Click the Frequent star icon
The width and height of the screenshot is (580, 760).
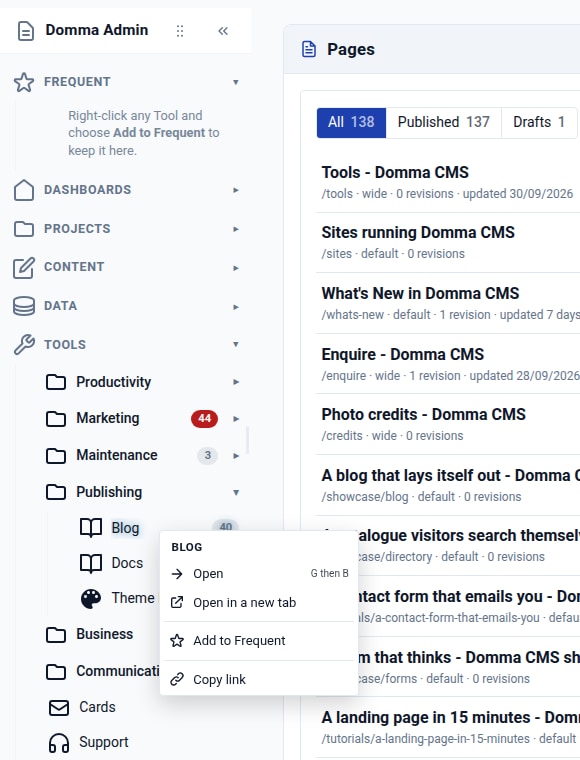pyautogui.click(x=24, y=82)
